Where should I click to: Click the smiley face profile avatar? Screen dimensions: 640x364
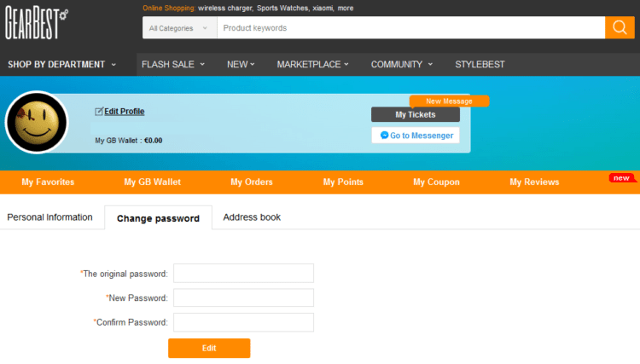pos(37,122)
